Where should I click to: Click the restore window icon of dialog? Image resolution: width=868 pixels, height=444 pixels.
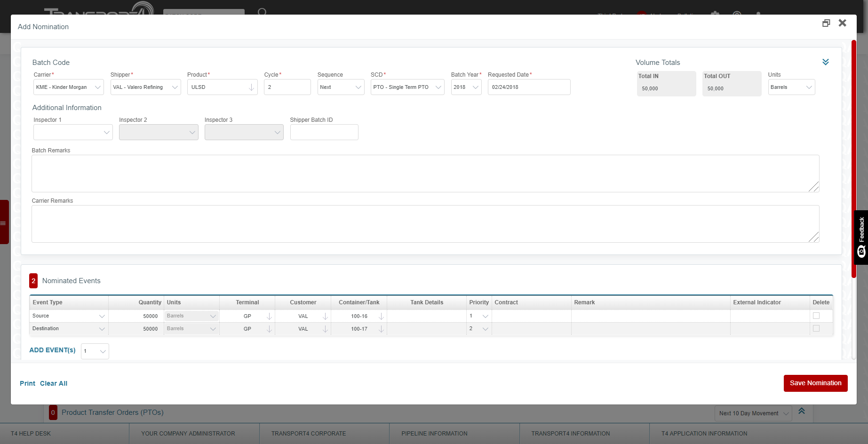coord(826,23)
